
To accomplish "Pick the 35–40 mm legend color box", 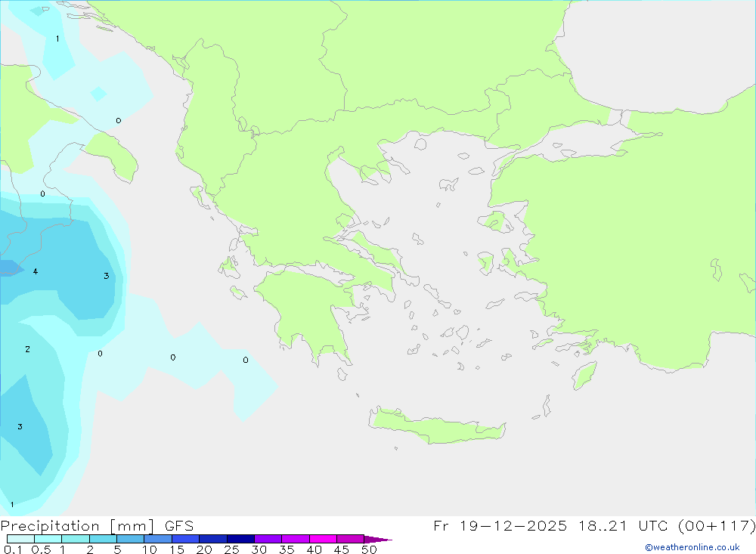I will [295, 539].
